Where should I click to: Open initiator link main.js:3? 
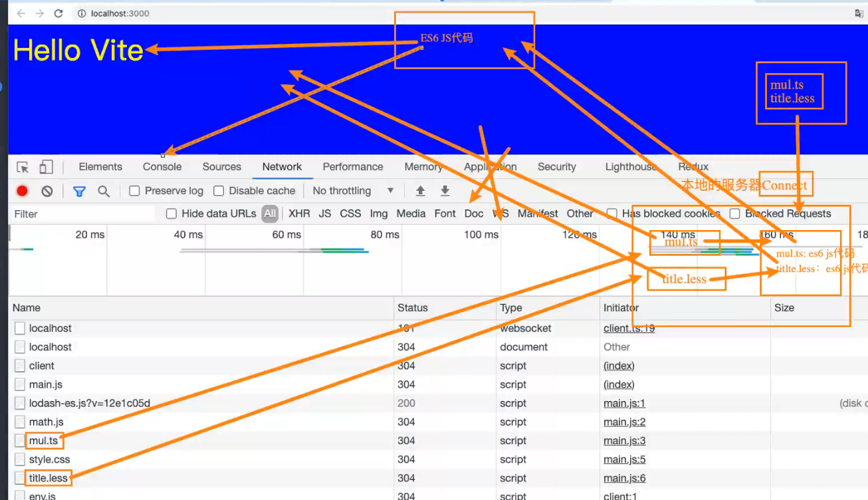point(624,440)
